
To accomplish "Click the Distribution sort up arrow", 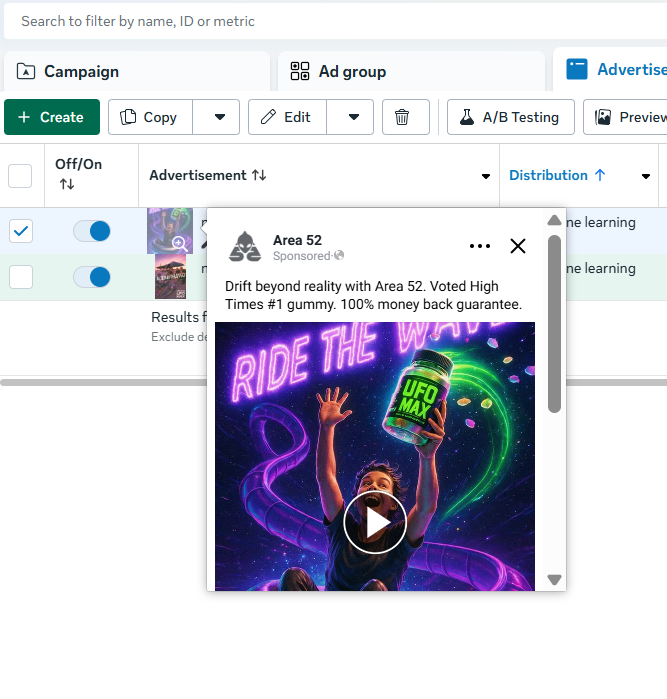I will pos(600,175).
